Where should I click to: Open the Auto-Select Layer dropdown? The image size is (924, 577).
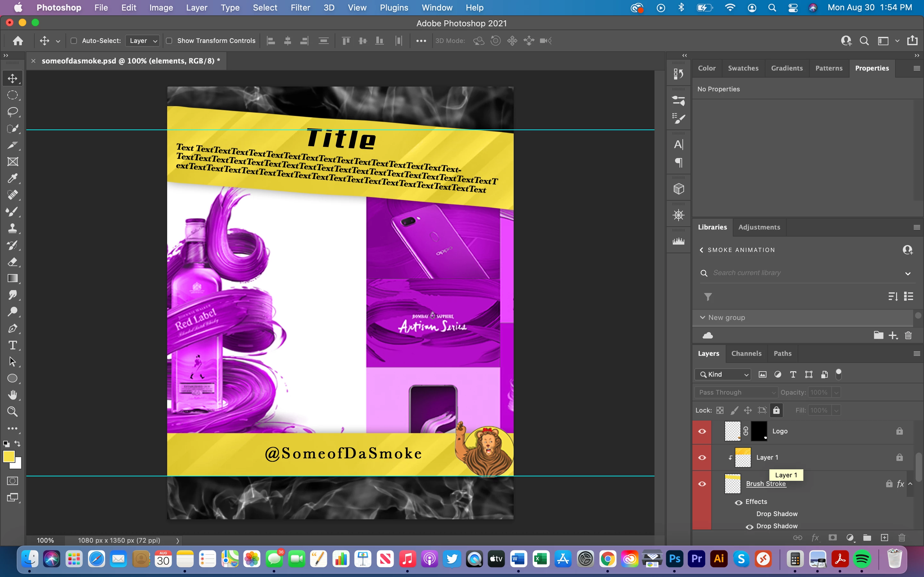pos(142,41)
